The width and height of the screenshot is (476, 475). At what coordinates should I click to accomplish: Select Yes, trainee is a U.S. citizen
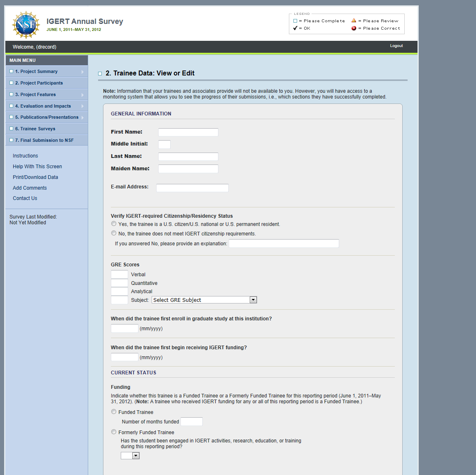pos(114,224)
